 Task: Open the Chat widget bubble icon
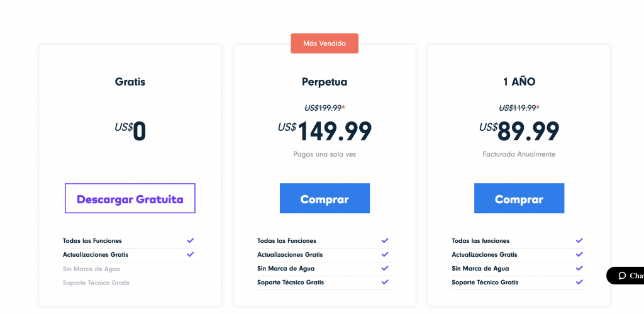pyautogui.click(x=622, y=276)
